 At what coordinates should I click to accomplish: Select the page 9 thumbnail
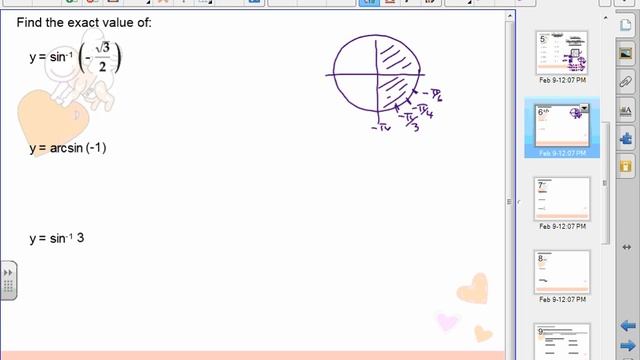coord(562,342)
